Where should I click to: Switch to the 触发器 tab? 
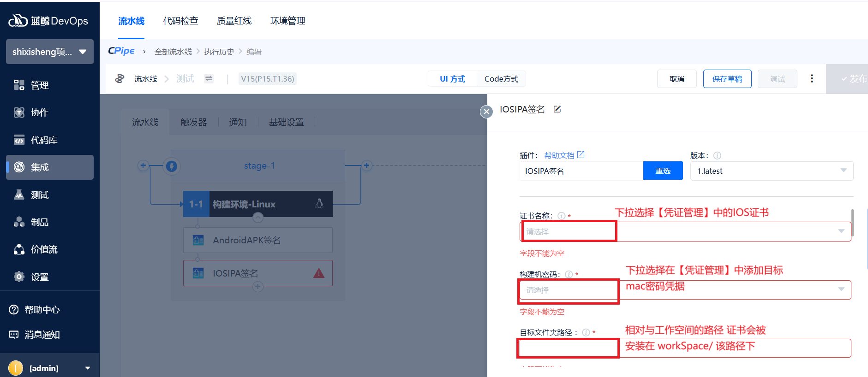coord(193,122)
